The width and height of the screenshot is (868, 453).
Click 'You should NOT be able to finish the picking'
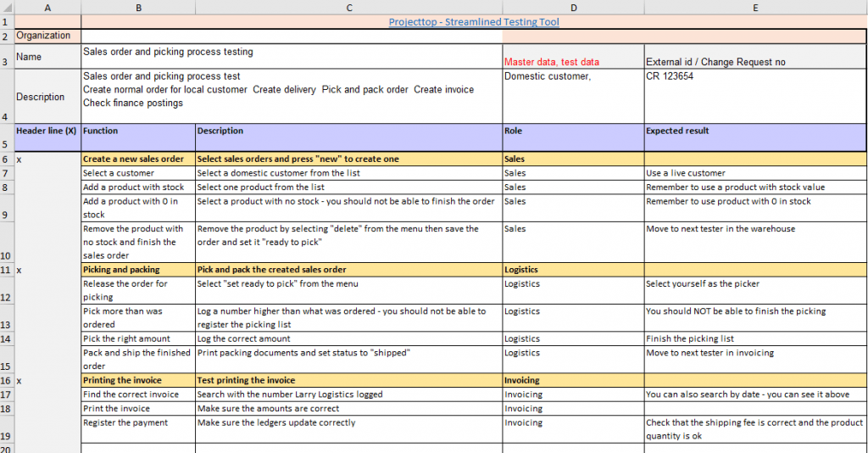[x=755, y=318]
